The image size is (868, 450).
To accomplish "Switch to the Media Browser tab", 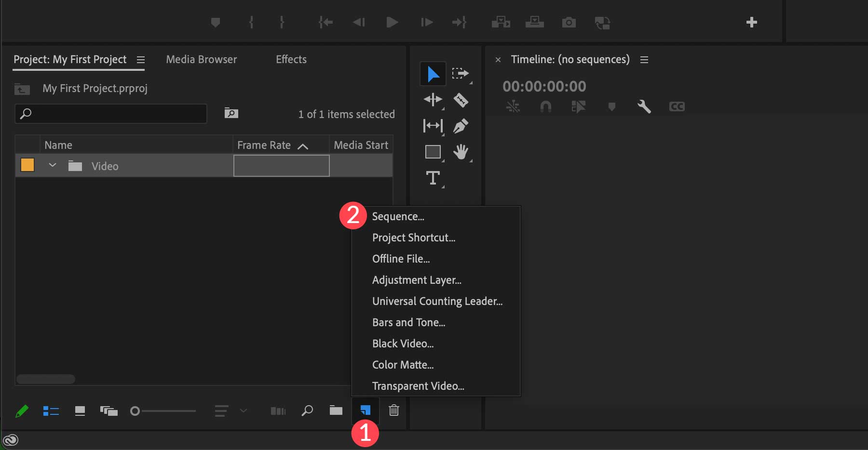I will coord(201,59).
